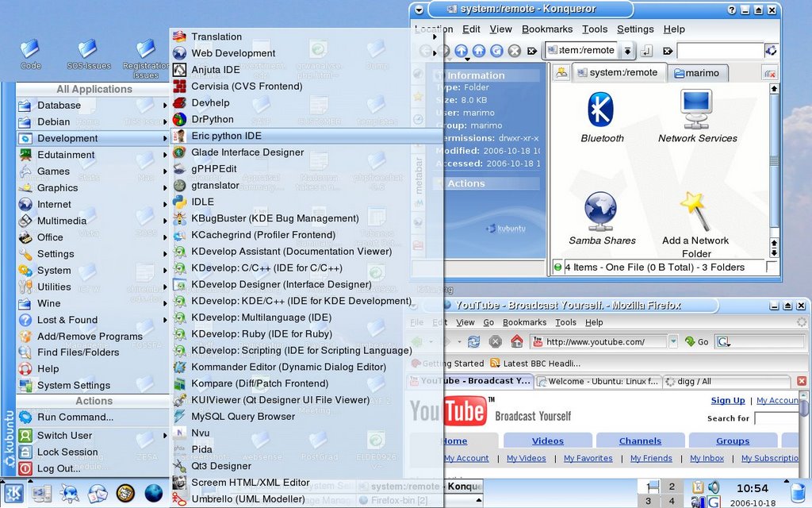The height and width of the screenshot is (508, 812).
Task: Switch to digg / All Firefox tab
Action: [x=726, y=382]
